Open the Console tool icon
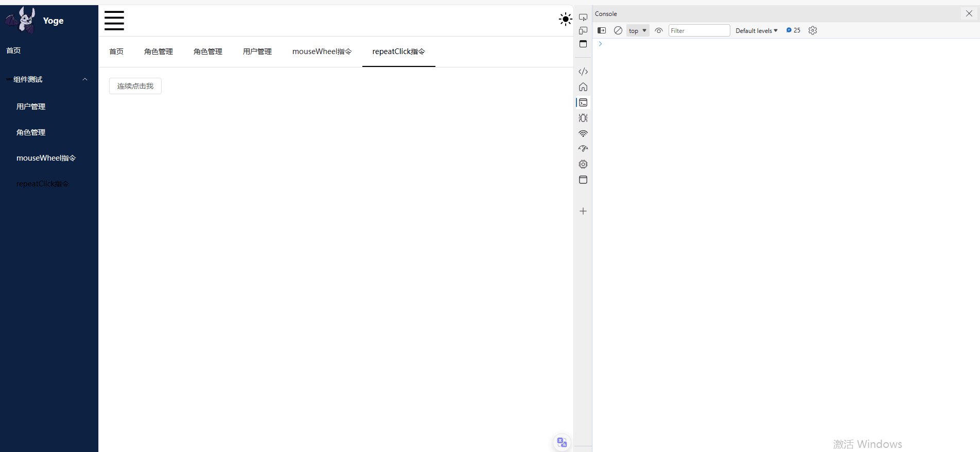 click(583, 102)
